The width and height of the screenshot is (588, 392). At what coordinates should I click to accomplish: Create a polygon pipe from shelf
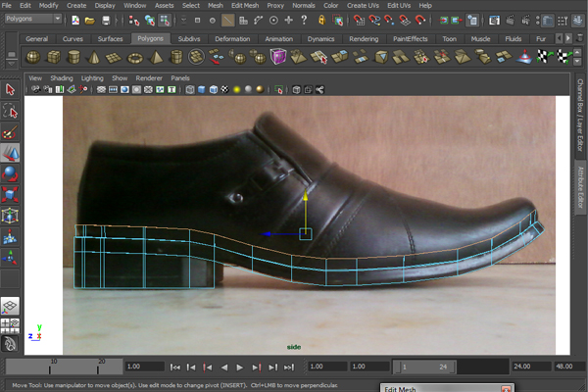pos(175,57)
